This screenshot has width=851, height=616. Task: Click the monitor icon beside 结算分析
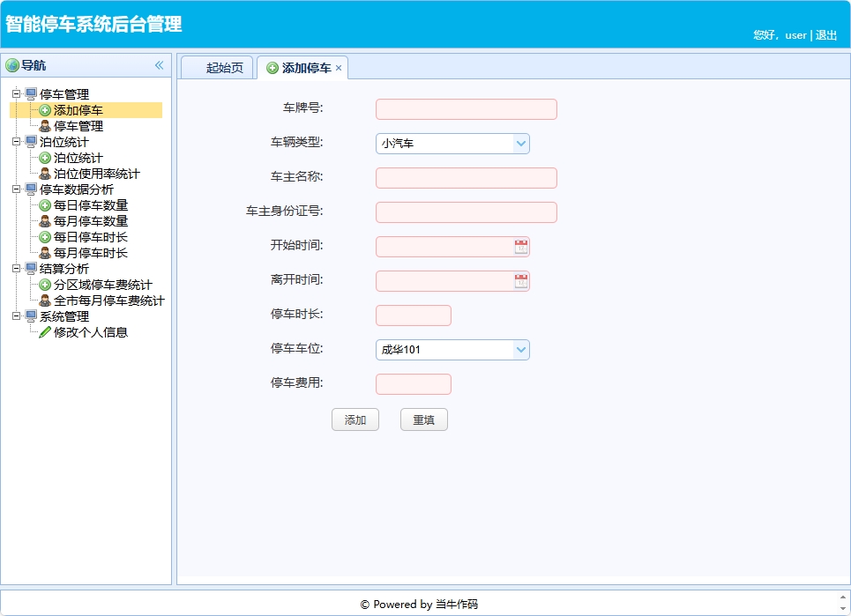click(32, 268)
